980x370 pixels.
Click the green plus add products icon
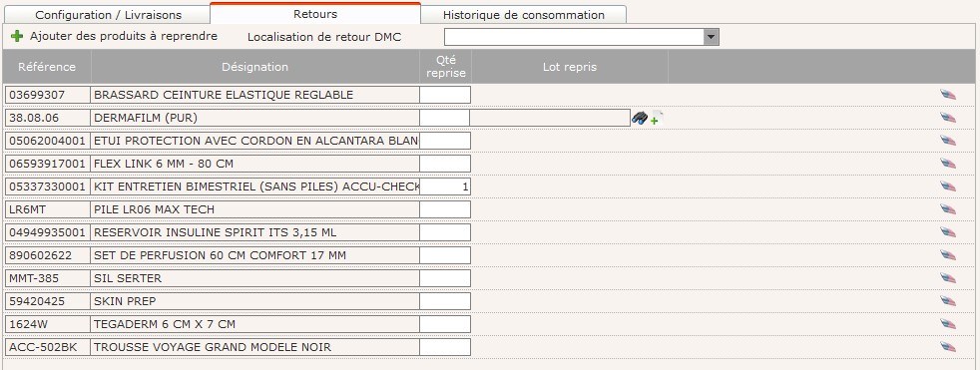click(17, 36)
